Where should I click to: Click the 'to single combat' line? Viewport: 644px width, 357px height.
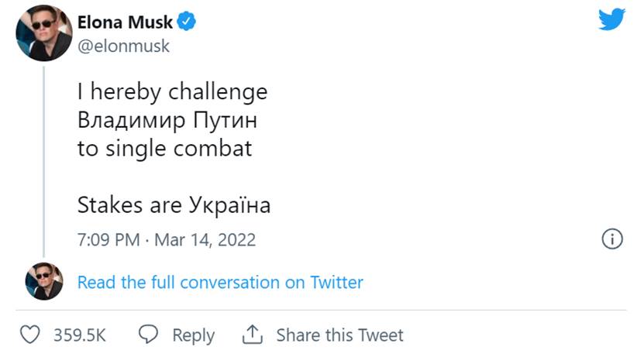click(x=164, y=149)
